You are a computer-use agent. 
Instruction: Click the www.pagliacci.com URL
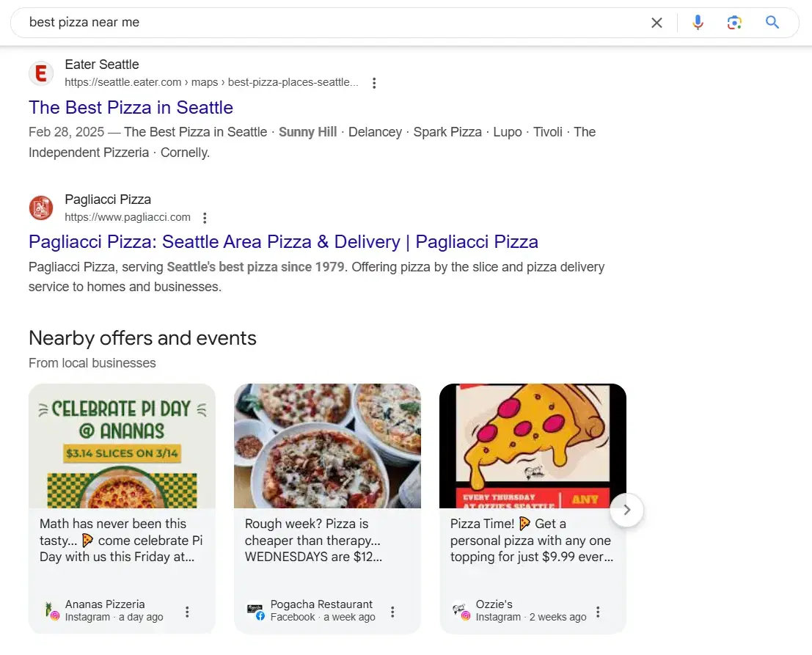(x=128, y=217)
